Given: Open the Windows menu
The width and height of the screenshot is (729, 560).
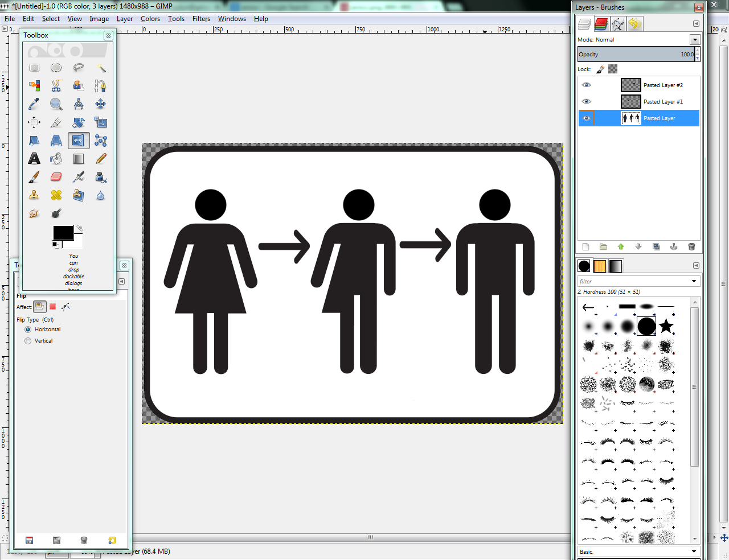Looking at the screenshot, I should 232,19.
